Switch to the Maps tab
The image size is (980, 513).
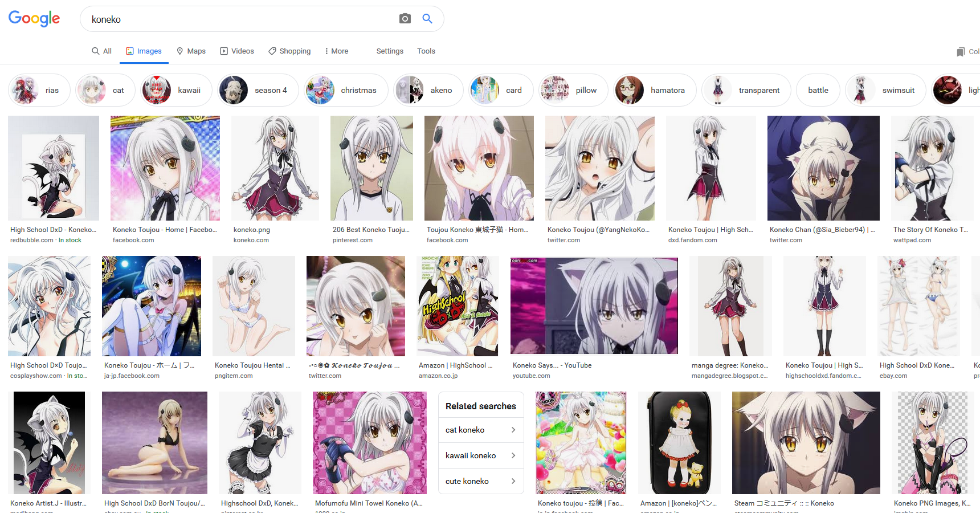click(191, 51)
